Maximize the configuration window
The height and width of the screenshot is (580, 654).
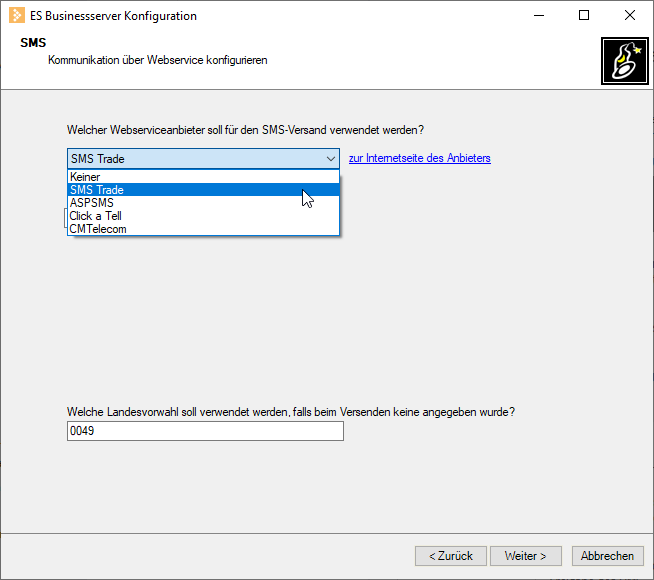coord(584,15)
